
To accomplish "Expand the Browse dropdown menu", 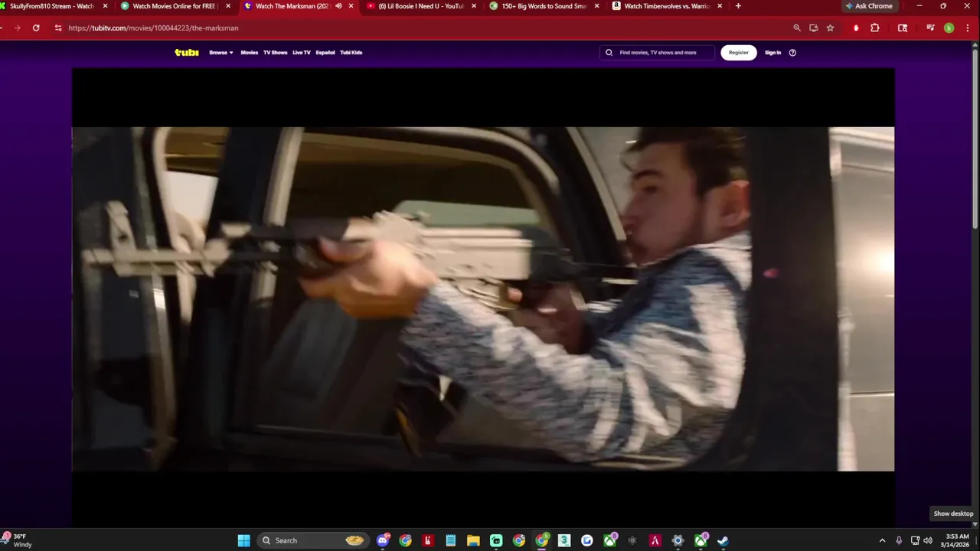I will (x=221, y=53).
